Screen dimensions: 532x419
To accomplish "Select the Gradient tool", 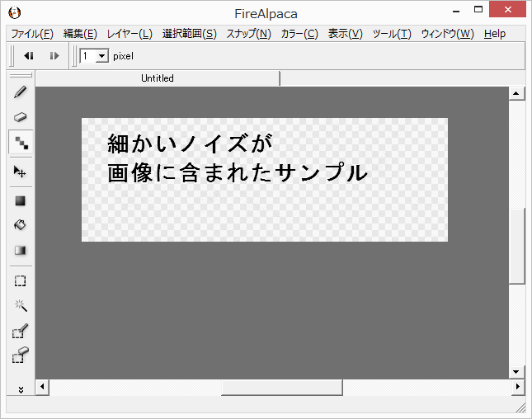I will [x=21, y=251].
